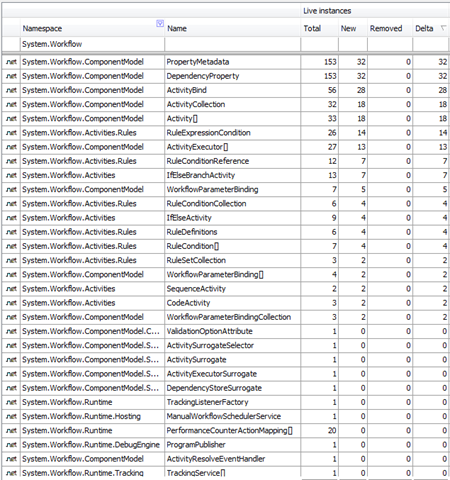Viewport: 450px width, 480px height.
Task: Click the empty Name filter field
Action: tap(233, 44)
